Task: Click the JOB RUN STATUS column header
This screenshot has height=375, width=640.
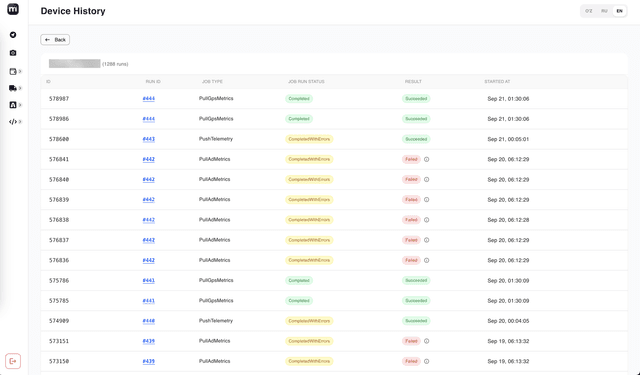Action: [306, 82]
